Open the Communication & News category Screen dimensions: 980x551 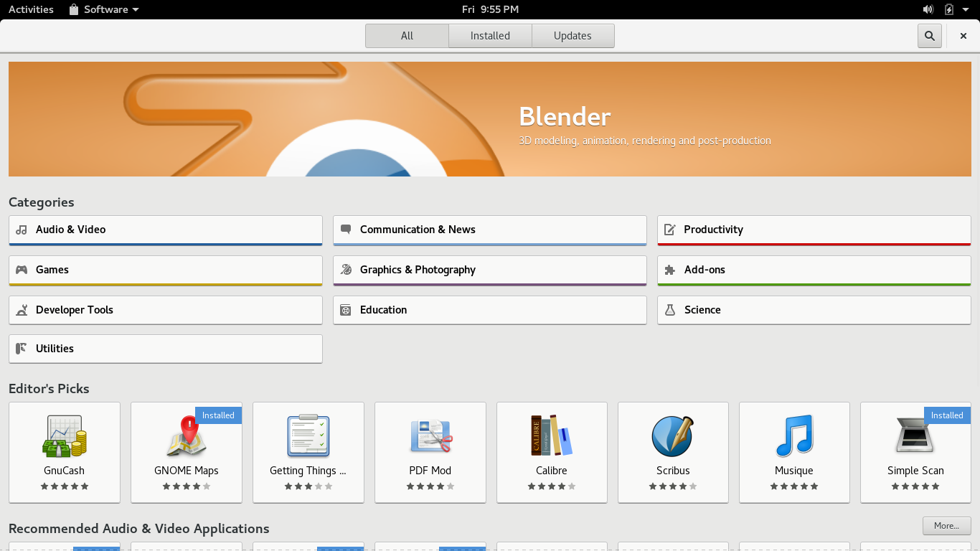pyautogui.click(x=490, y=230)
